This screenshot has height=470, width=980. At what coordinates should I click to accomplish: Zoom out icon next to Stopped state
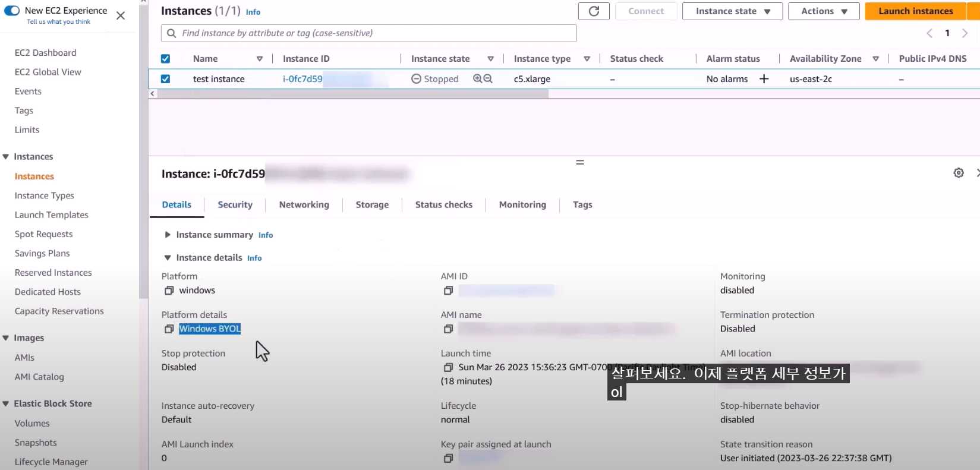coord(488,79)
